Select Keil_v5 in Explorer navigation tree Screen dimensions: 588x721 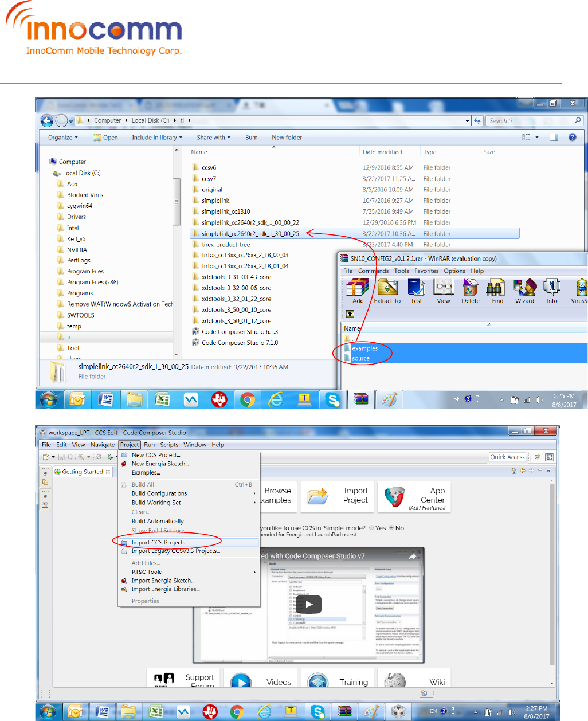coord(76,239)
